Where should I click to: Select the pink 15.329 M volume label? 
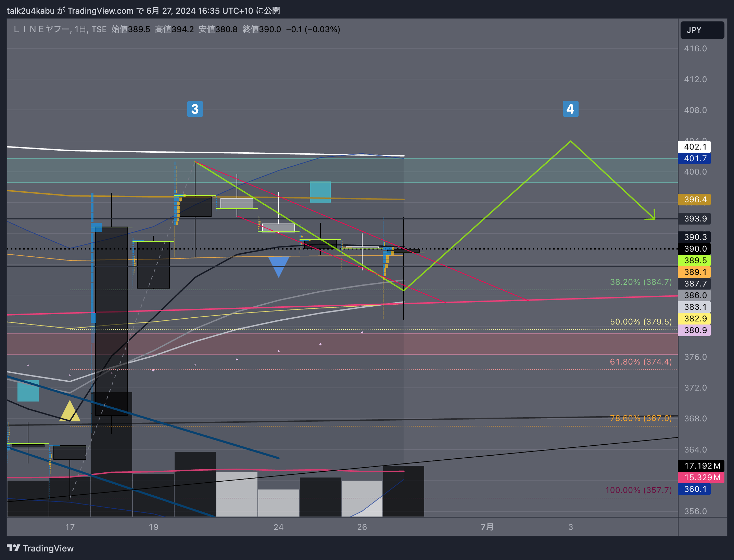click(x=701, y=478)
